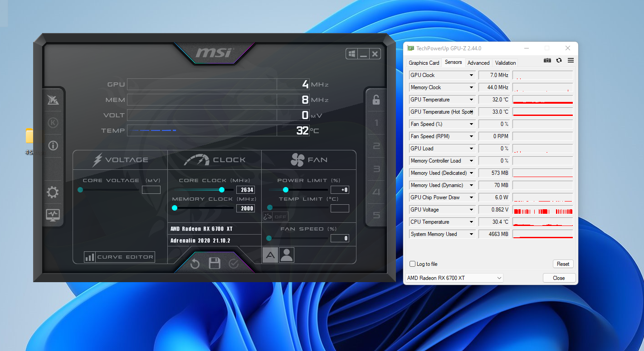Toggle the profile lock icon
Image resolution: width=644 pixels, height=351 pixels.
click(376, 100)
